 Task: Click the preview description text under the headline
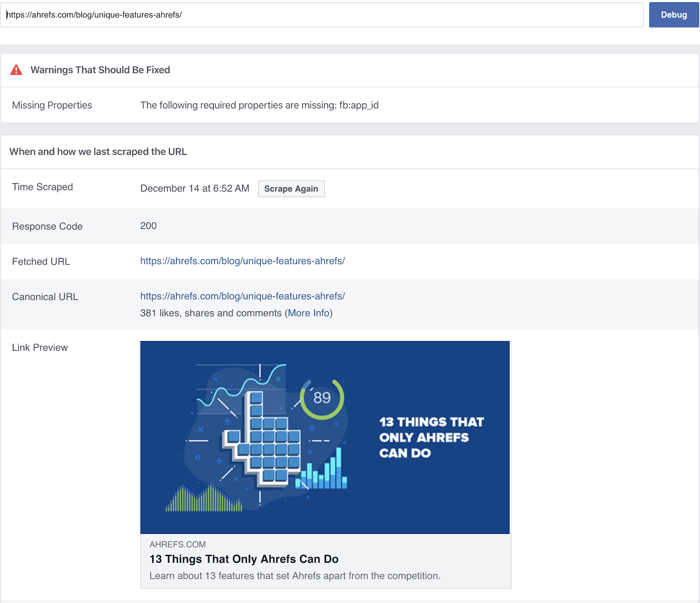click(x=296, y=575)
